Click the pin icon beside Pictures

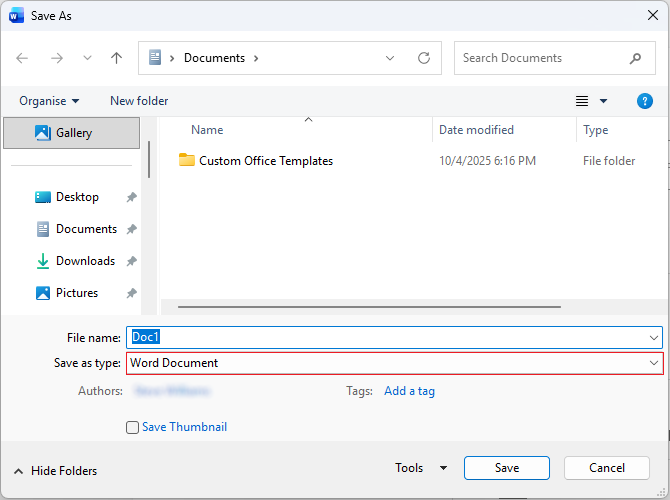(132, 293)
